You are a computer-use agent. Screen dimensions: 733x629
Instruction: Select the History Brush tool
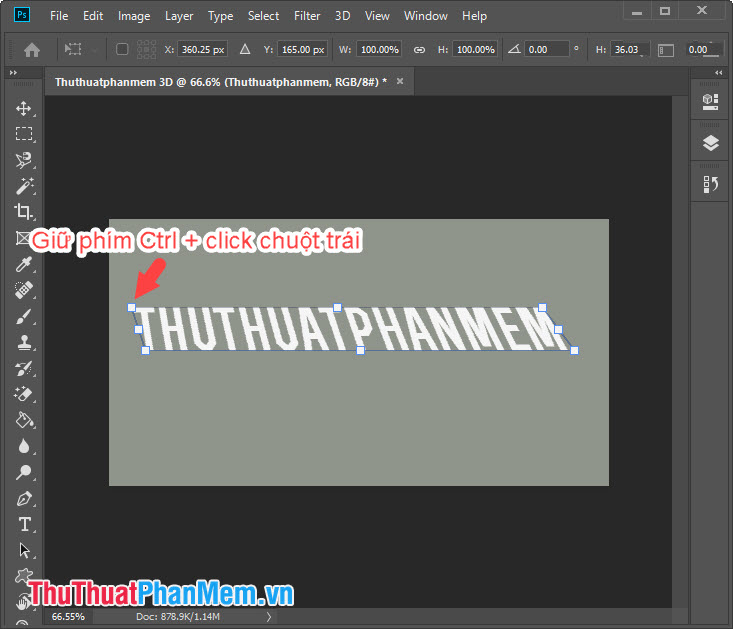coord(23,369)
